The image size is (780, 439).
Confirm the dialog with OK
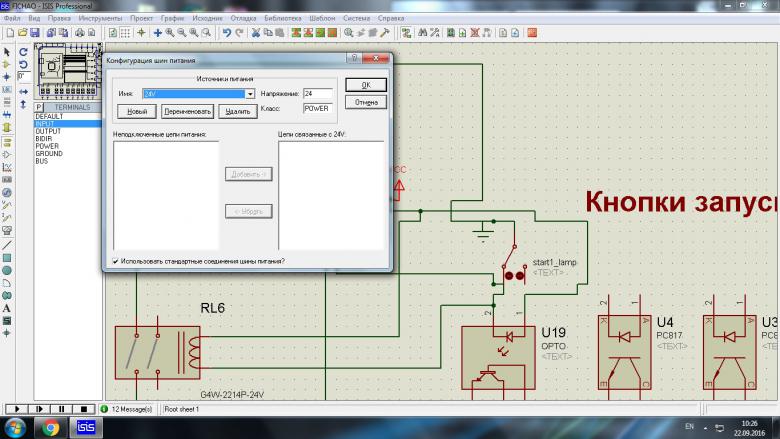pos(366,85)
